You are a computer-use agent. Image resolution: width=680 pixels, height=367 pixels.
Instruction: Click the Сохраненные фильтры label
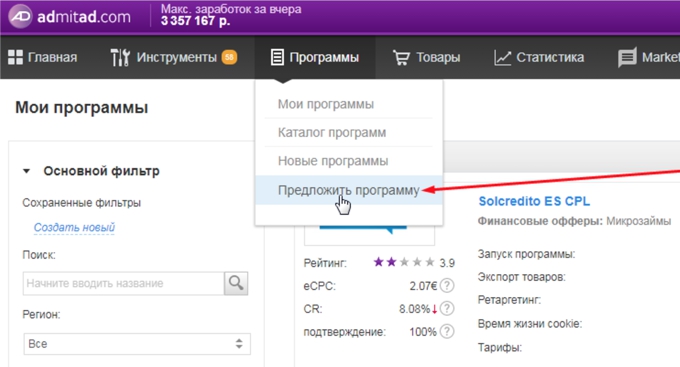point(82,203)
